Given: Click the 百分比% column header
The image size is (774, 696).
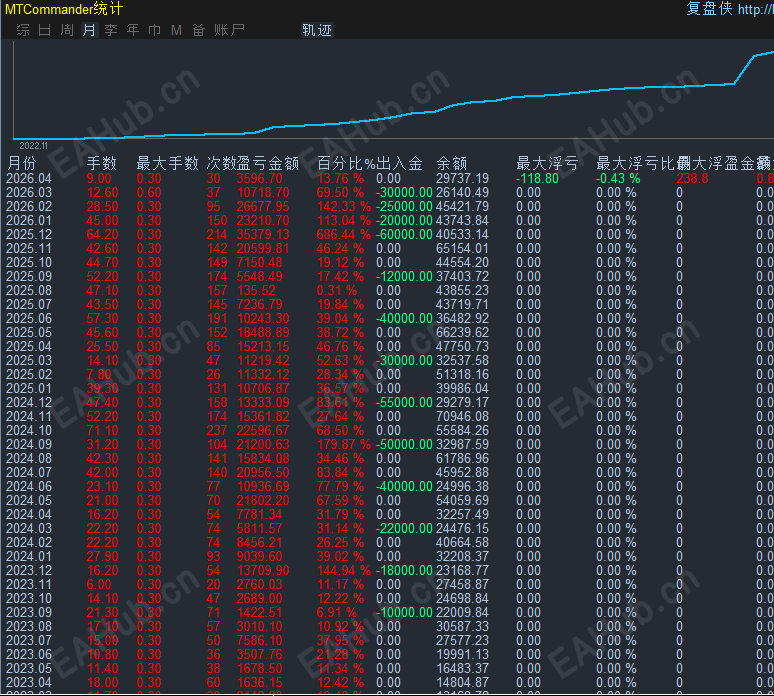Looking at the screenshot, I should [x=346, y=163].
